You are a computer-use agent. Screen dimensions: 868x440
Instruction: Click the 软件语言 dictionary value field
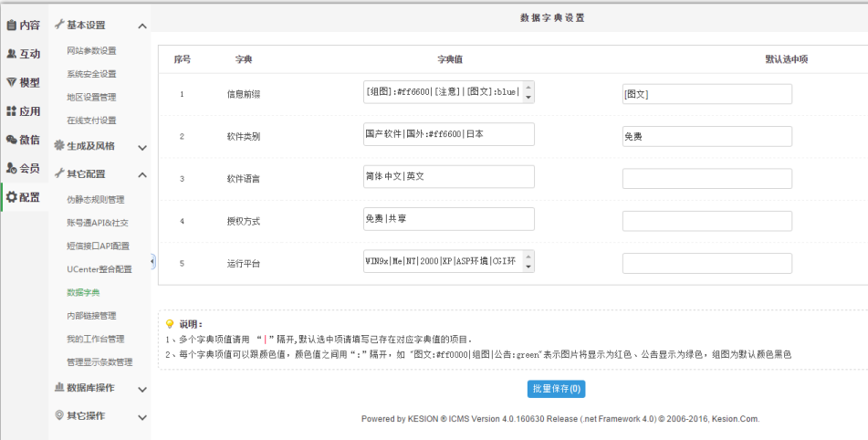448,176
